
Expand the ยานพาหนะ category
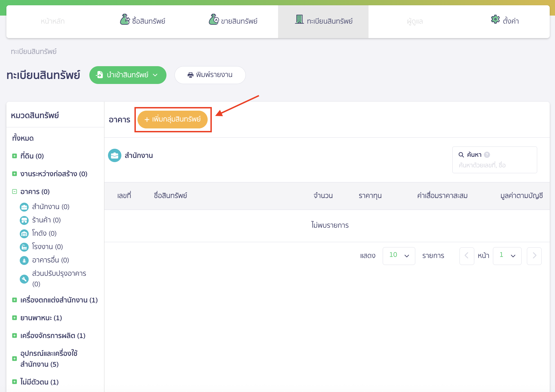(x=14, y=318)
